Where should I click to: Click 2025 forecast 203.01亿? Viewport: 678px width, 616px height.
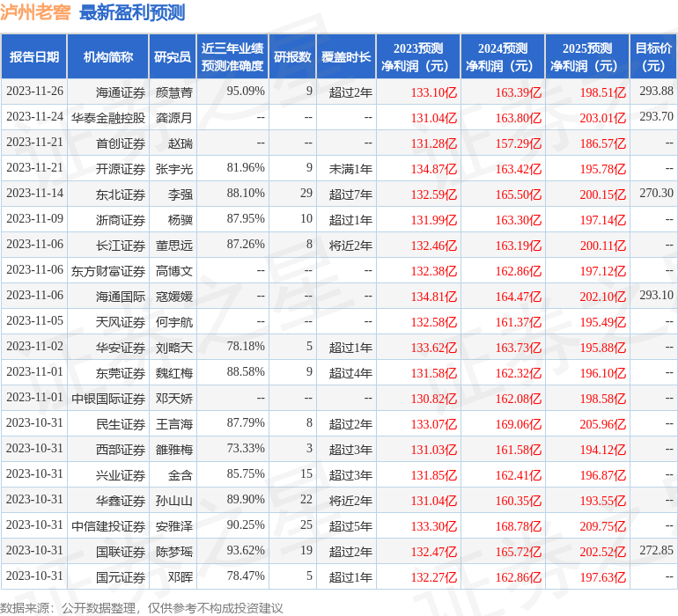click(603, 118)
